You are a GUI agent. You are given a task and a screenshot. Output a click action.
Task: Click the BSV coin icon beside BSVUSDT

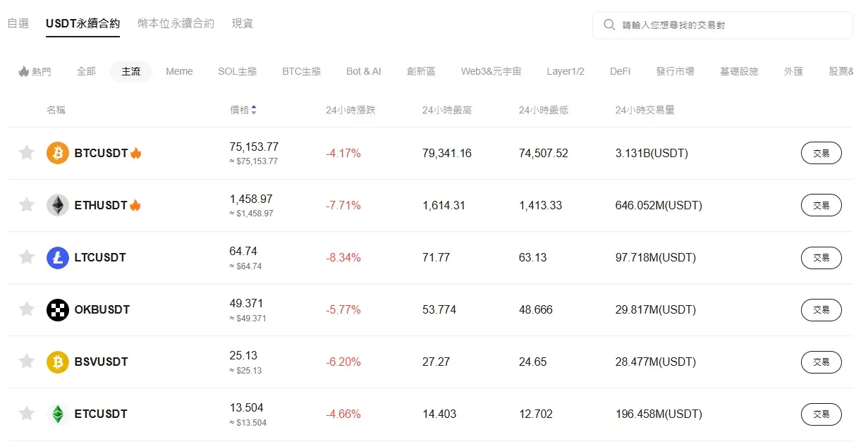(x=57, y=362)
